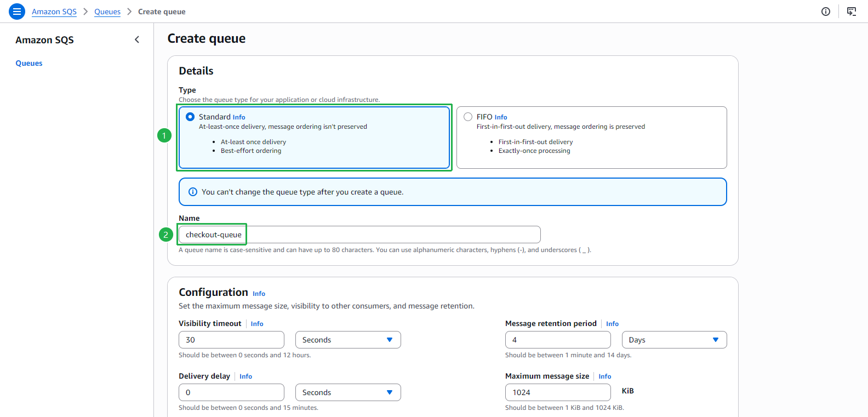Collapse the Amazon SQS side panel
The width and height of the screenshot is (868, 417).
(x=137, y=39)
